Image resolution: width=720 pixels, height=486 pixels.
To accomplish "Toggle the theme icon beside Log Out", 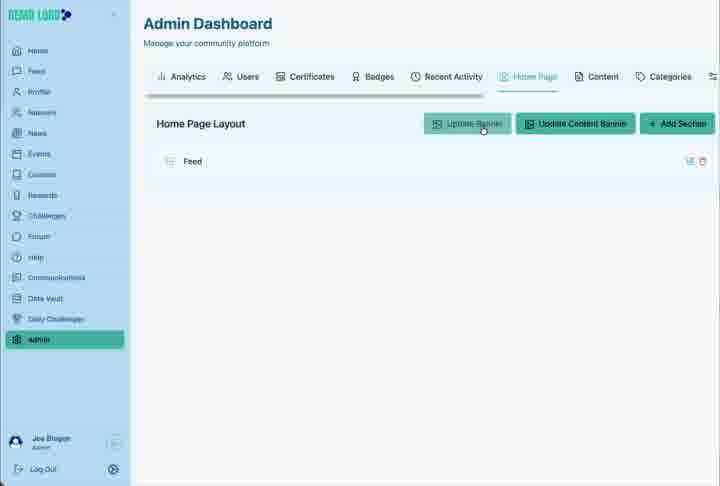I will click(113, 469).
